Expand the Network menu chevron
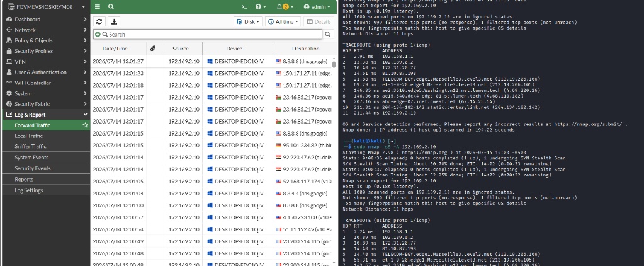Viewport: 644px width, 266px height. (x=85, y=30)
